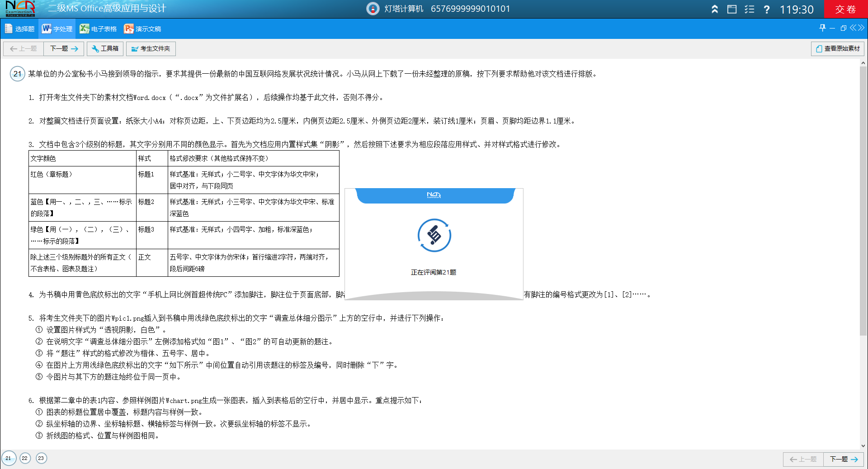The image size is (868, 469).
Task: Switch to the 选择题 tab
Action: coord(20,28)
